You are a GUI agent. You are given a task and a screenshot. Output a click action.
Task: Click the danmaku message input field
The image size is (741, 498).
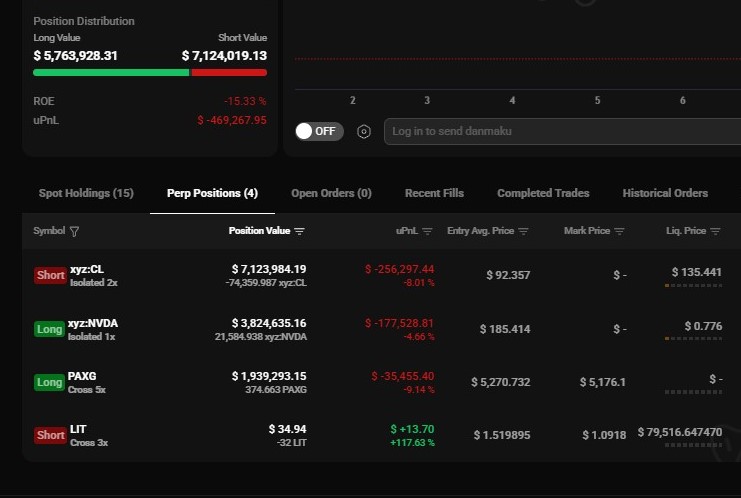point(560,131)
